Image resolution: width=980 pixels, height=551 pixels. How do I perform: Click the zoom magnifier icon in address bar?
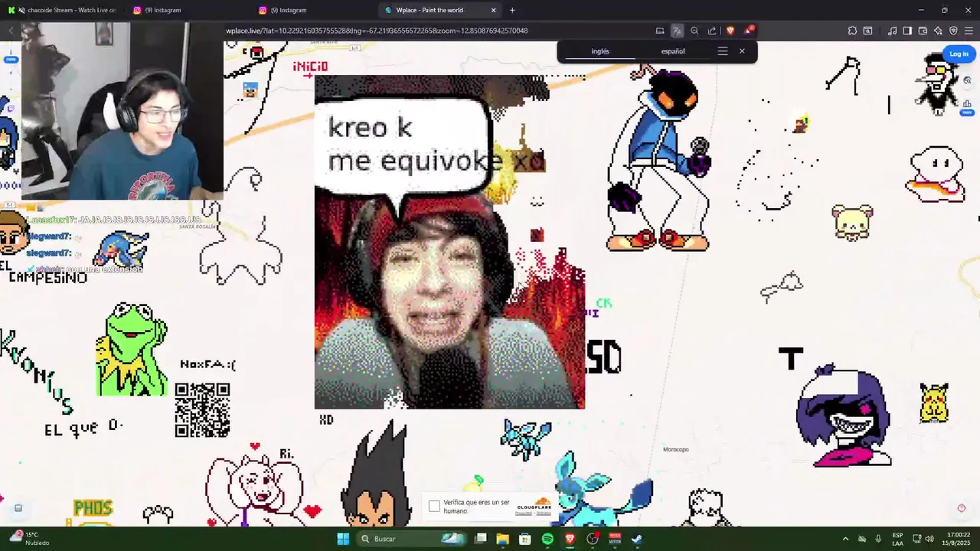[x=694, y=31]
